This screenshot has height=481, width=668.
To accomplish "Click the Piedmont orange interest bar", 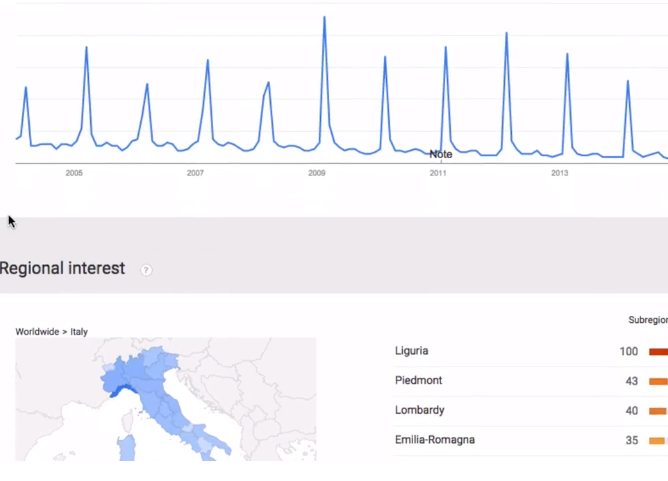I will 658,381.
